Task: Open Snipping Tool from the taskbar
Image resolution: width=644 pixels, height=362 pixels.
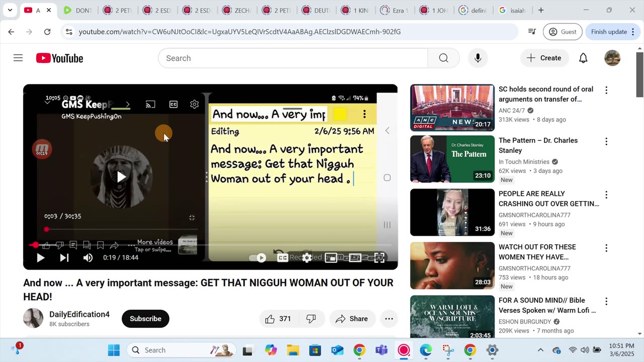Action: coord(448,350)
